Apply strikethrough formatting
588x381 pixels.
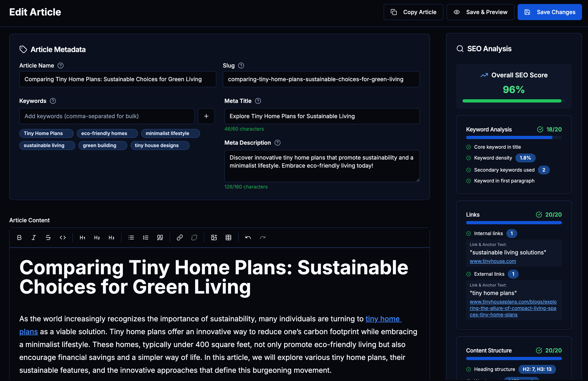pos(48,238)
